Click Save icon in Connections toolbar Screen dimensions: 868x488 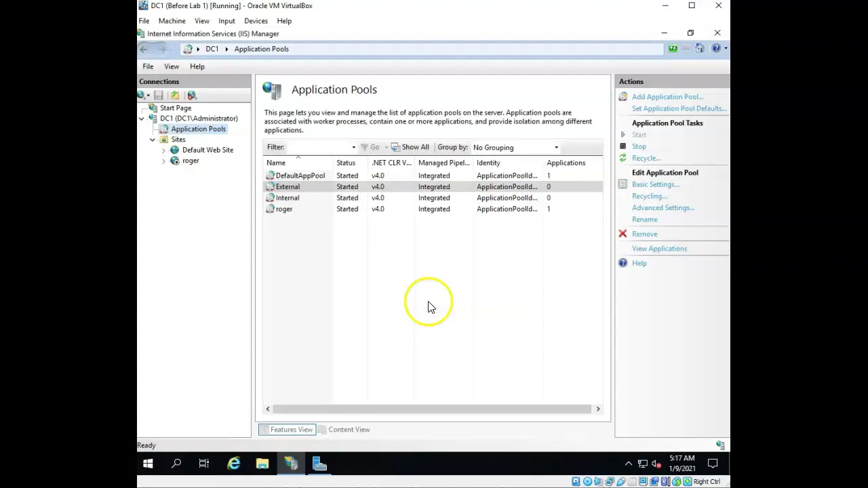pos(159,96)
